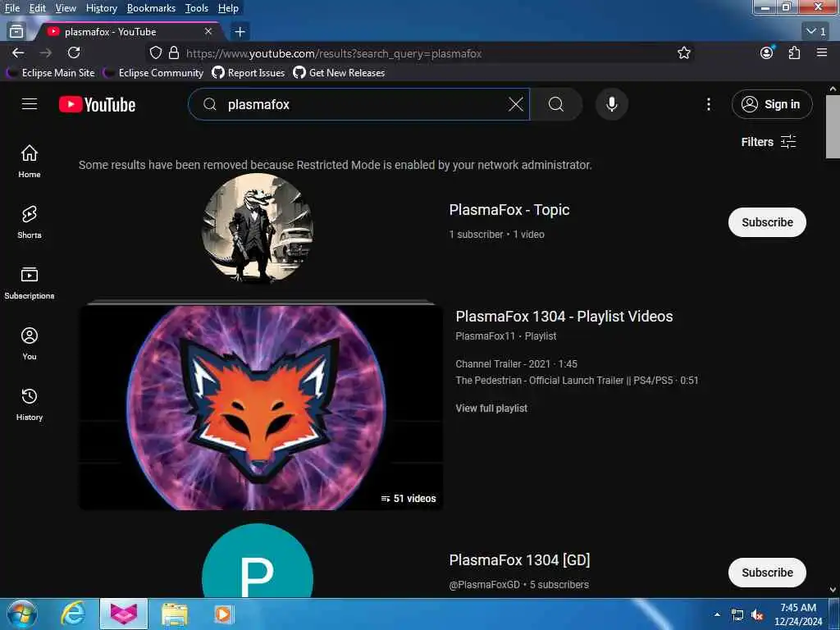The image size is (840, 630).
Task: Click the scrollbar down arrow
Action: coord(833,590)
